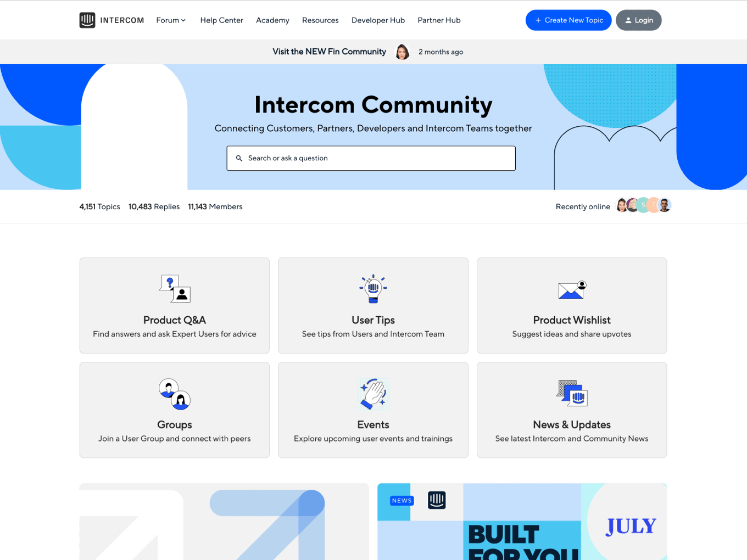Open the Developer Hub page
Viewport: 747px width, 560px height.
(378, 20)
